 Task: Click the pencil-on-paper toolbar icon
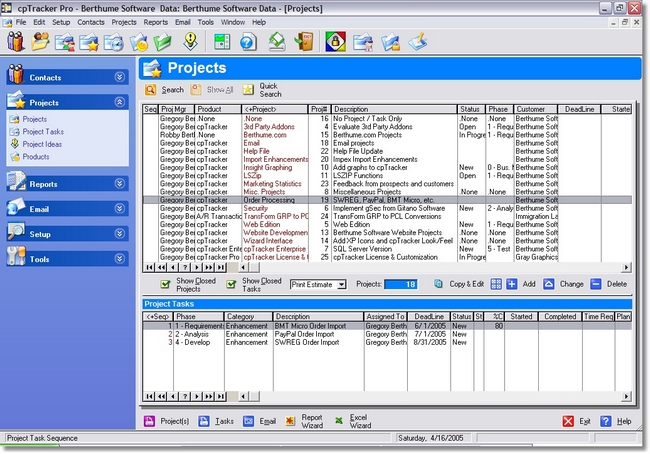click(418, 42)
